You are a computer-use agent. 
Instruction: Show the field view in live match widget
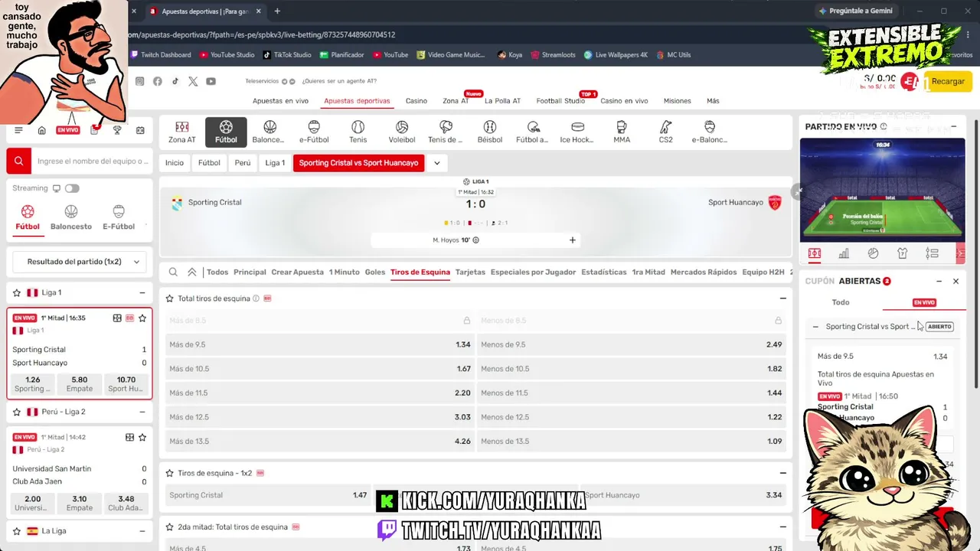(814, 253)
